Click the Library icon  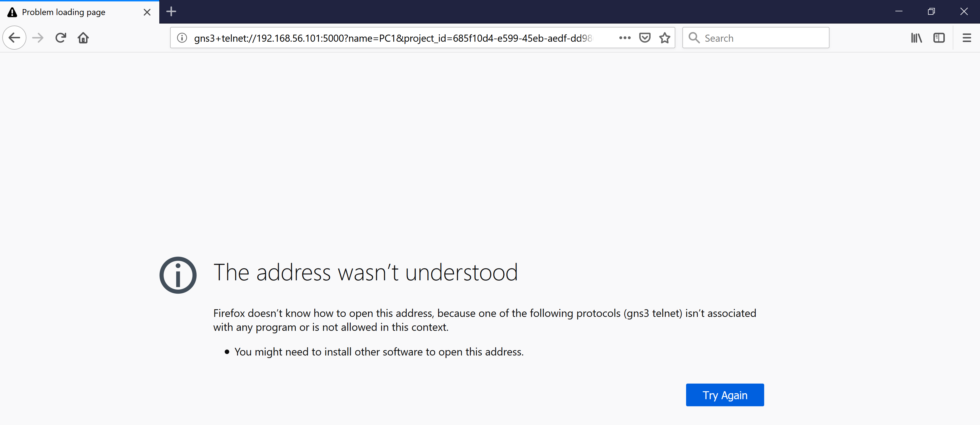coord(916,38)
